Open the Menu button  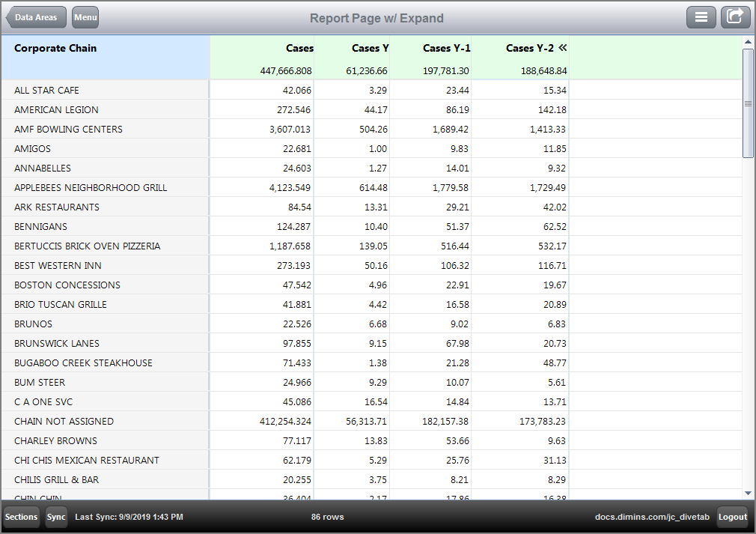point(85,16)
